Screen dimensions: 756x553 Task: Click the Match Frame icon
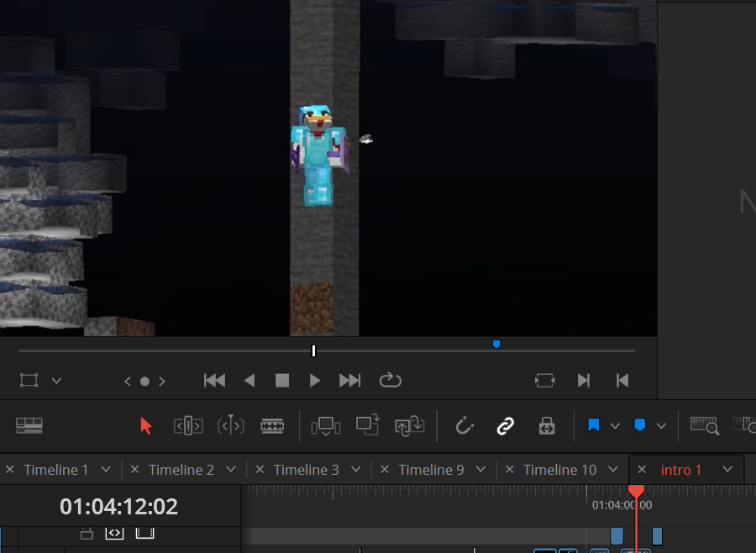point(545,380)
